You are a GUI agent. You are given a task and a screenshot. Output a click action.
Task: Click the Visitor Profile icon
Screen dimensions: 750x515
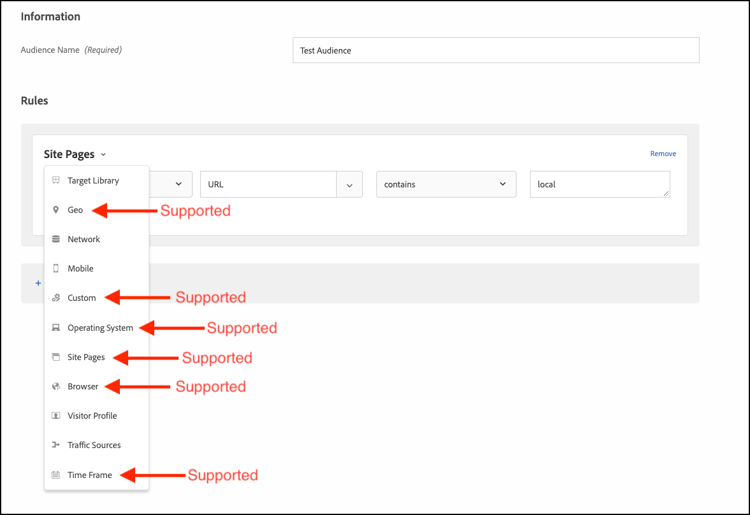tap(56, 416)
